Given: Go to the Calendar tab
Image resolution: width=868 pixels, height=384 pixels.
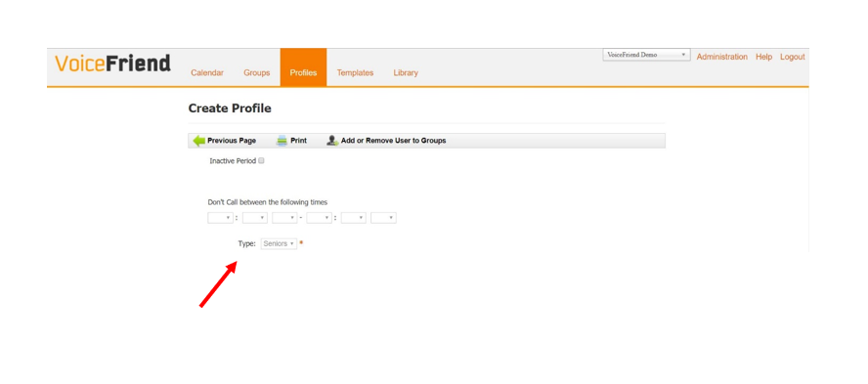Looking at the screenshot, I should [207, 73].
